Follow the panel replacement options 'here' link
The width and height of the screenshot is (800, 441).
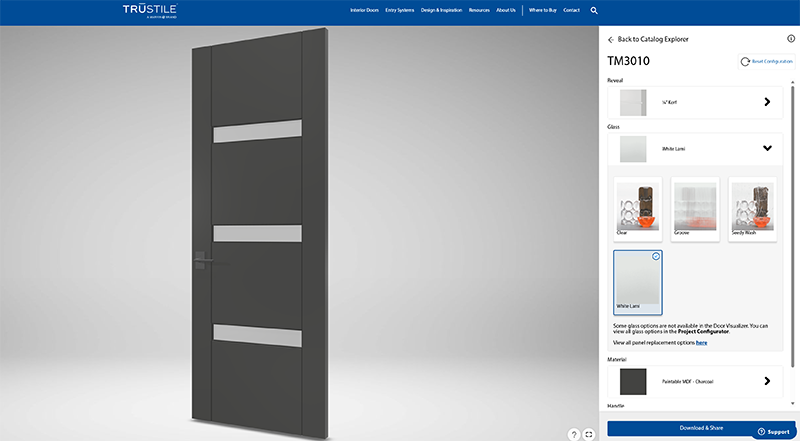click(x=701, y=342)
